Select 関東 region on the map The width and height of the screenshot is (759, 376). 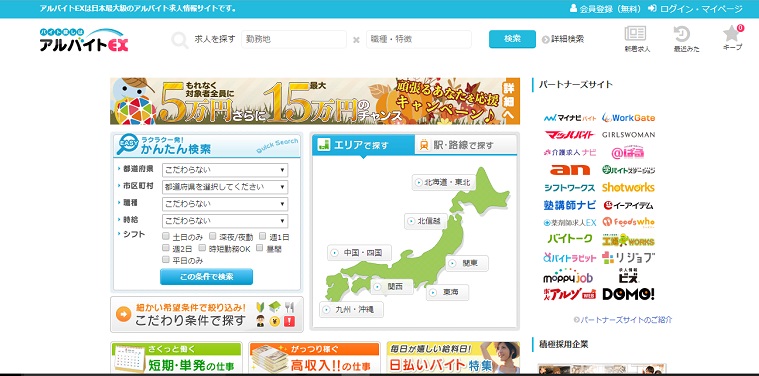(x=467, y=263)
